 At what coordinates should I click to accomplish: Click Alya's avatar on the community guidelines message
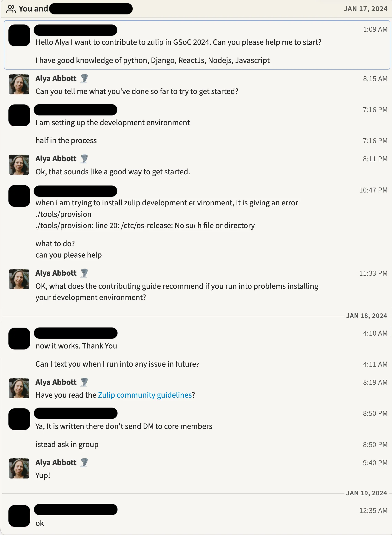19,388
